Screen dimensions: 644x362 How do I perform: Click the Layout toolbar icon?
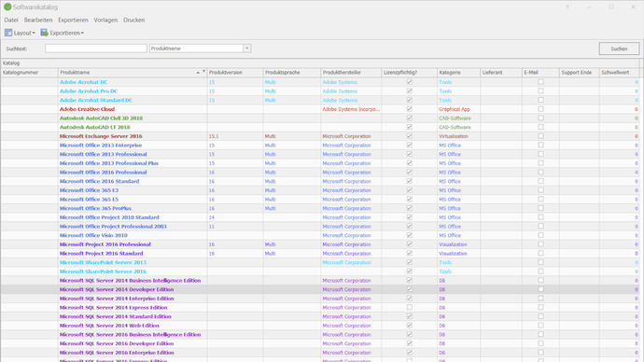pyautogui.click(x=8, y=33)
